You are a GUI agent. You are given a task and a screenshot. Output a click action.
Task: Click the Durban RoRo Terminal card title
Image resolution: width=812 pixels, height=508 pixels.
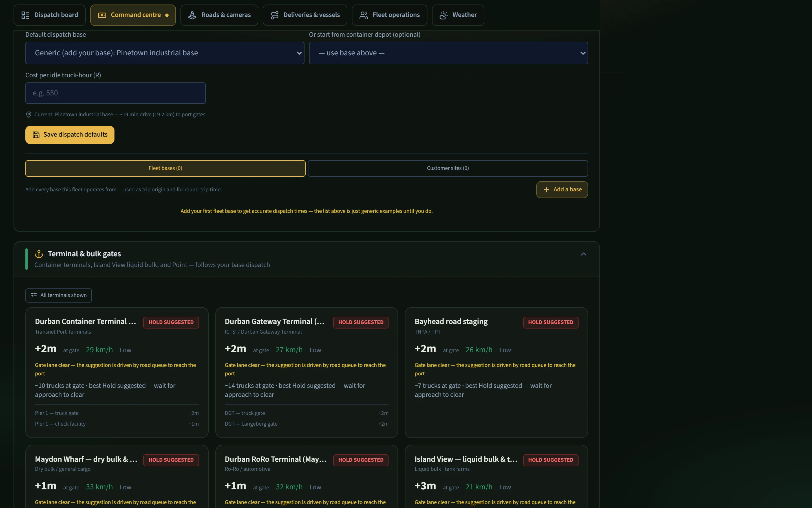click(x=275, y=459)
